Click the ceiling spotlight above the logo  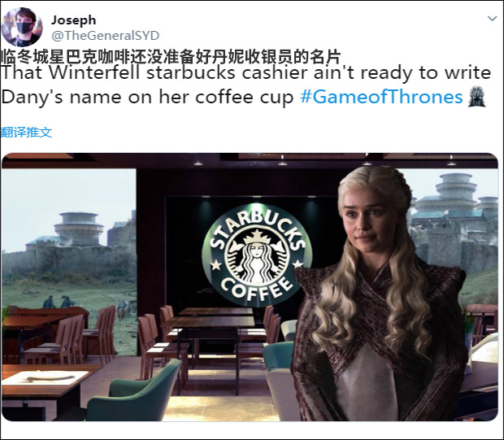point(257,196)
